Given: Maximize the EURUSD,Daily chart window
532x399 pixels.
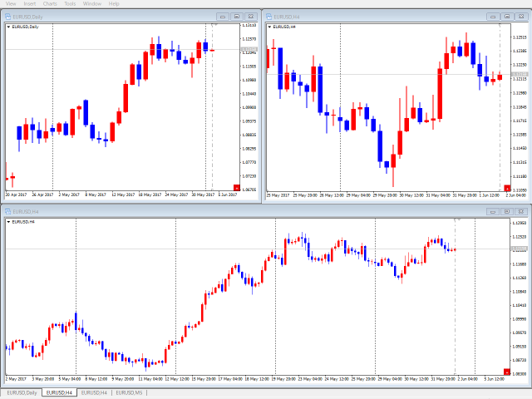Looking at the screenshot, I should click(236, 16).
